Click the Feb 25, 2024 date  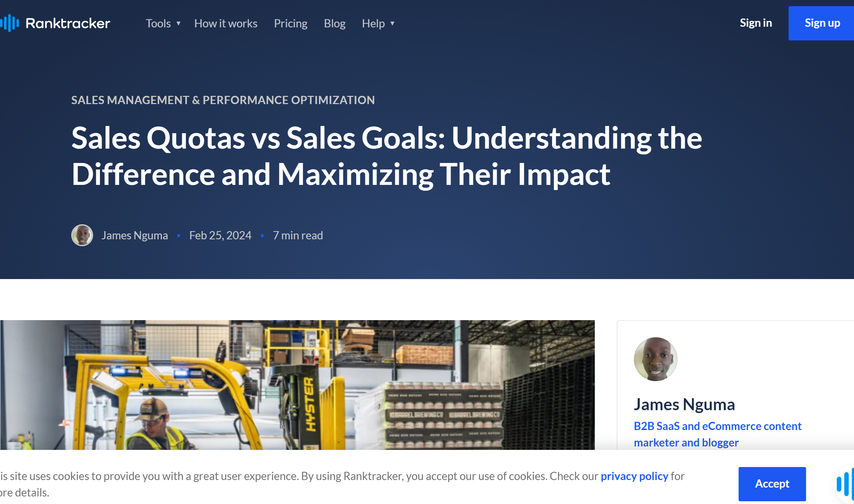tap(220, 235)
